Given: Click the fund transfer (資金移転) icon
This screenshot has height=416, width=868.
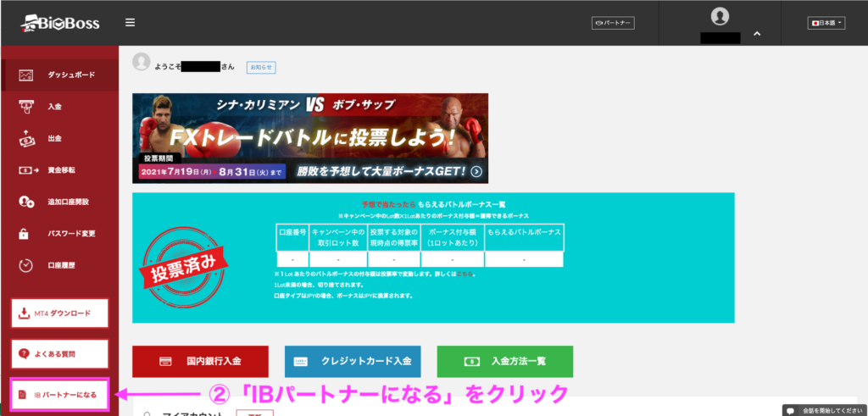Looking at the screenshot, I should click(26, 170).
